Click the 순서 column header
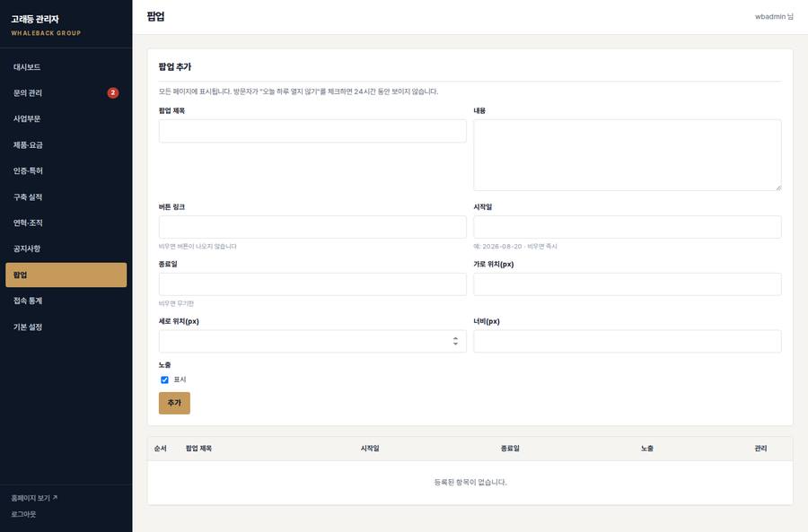This screenshot has height=532, width=808. coord(161,449)
